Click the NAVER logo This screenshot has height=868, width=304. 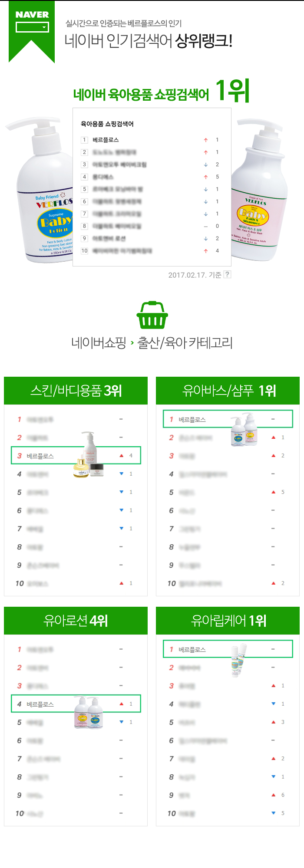pyautogui.click(x=32, y=15)
